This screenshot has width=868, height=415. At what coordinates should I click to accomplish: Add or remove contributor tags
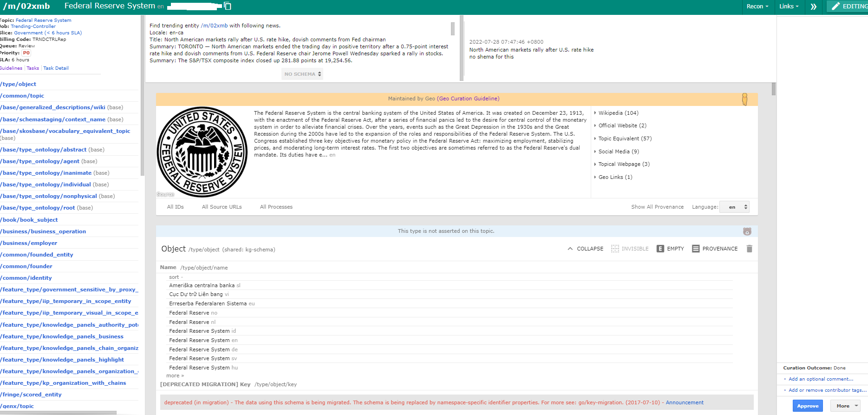pos(827,390)
